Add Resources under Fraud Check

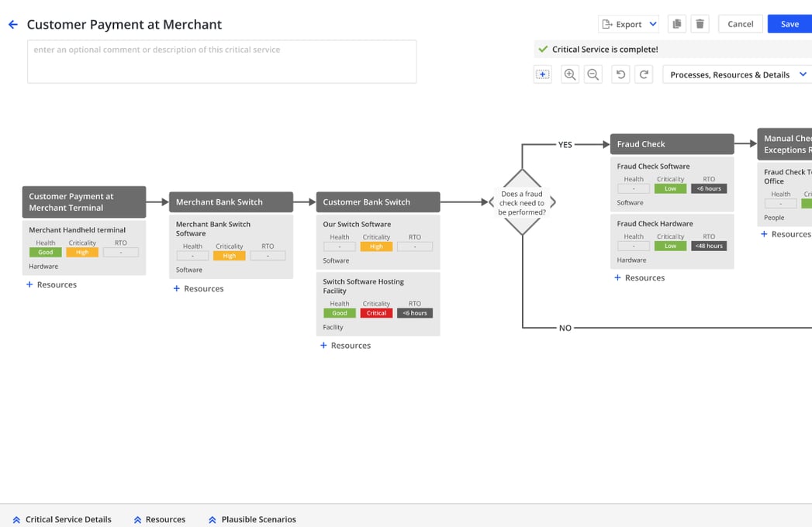pos(640,277)
